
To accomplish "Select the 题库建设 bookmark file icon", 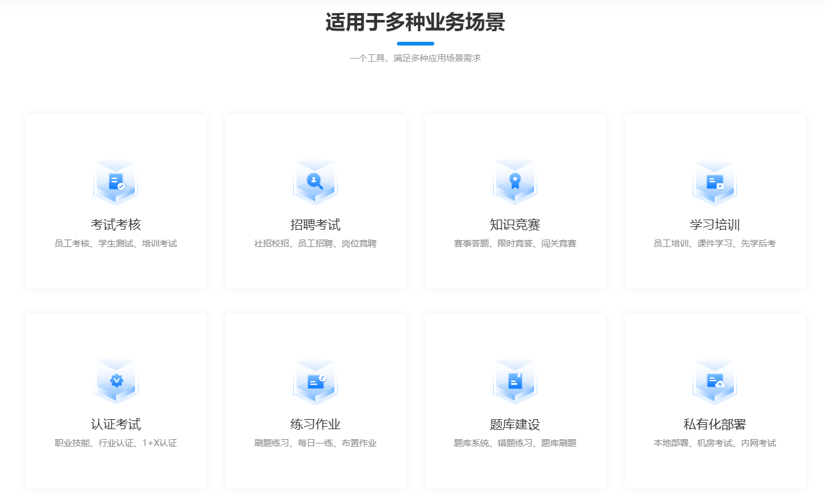I will pyautogui.click(x=515, y=381).
